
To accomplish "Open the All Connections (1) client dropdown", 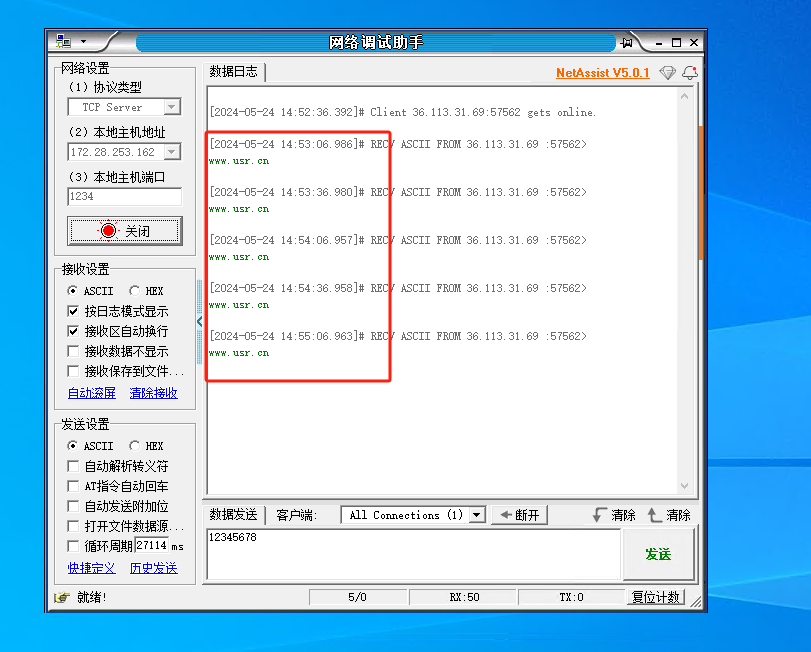I will 477,515.
